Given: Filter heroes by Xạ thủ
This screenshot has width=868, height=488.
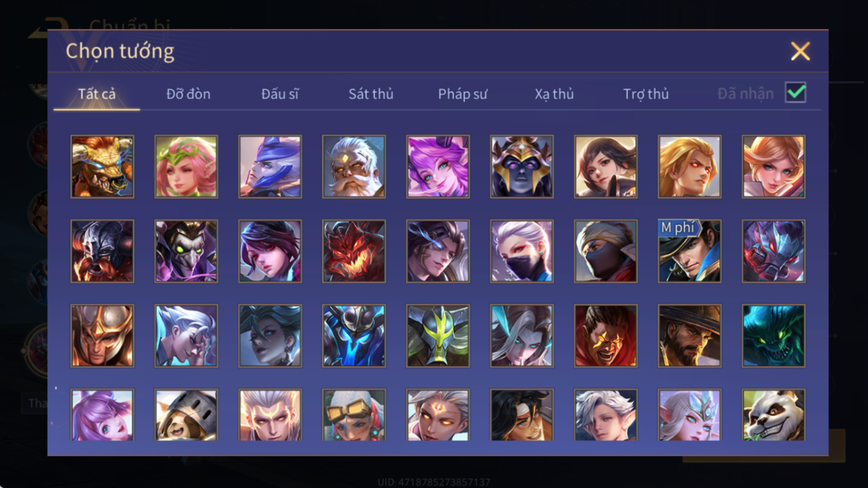Looking at the screenshot, I should tap(554, 94).
